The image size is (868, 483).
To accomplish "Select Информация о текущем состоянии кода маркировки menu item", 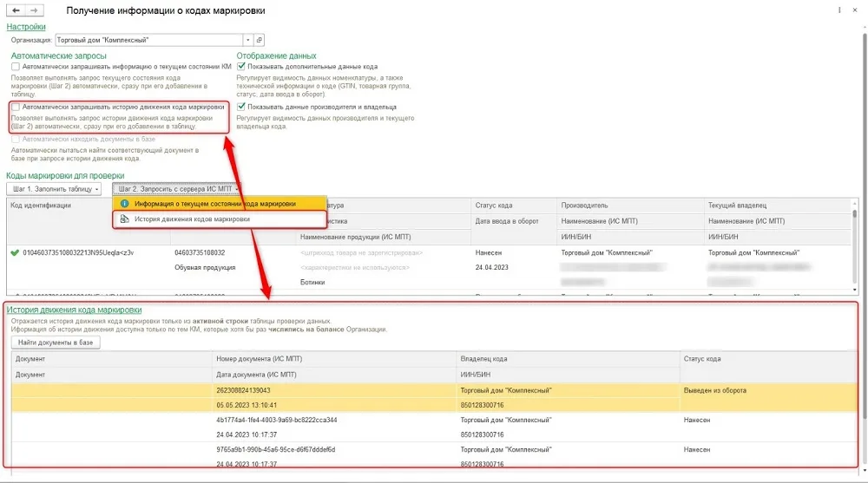I will tap(220, 204).
